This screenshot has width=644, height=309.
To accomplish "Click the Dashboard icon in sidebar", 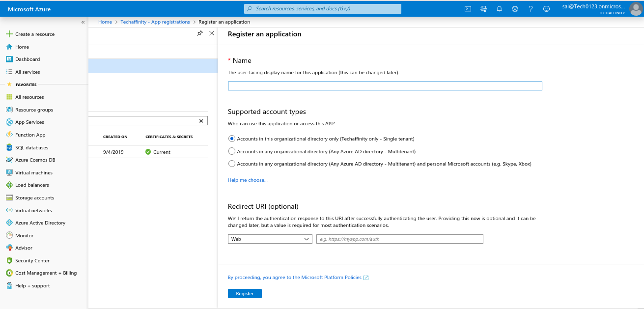I will [x=9, y=59].
